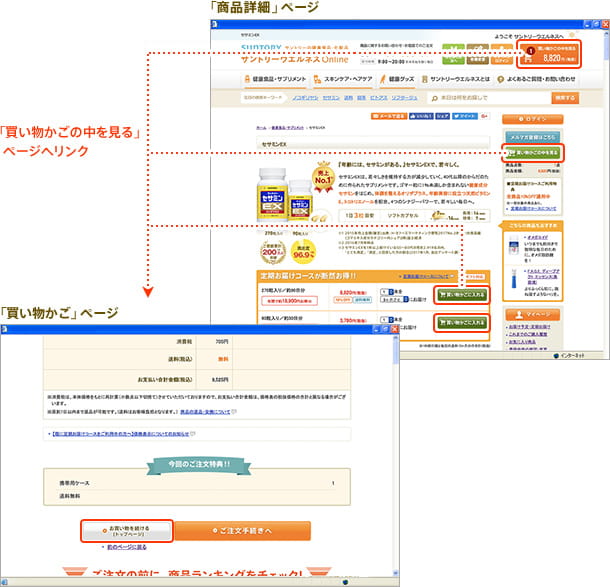Add 90粒入り to cart with 買い物かごに入れる

click(462, 322)
